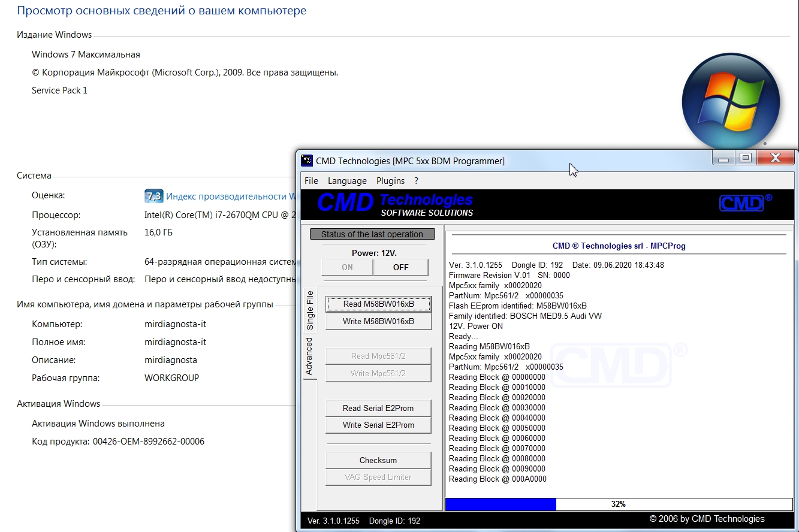
Task: Switch power OFF
Action: click(400, 267)
